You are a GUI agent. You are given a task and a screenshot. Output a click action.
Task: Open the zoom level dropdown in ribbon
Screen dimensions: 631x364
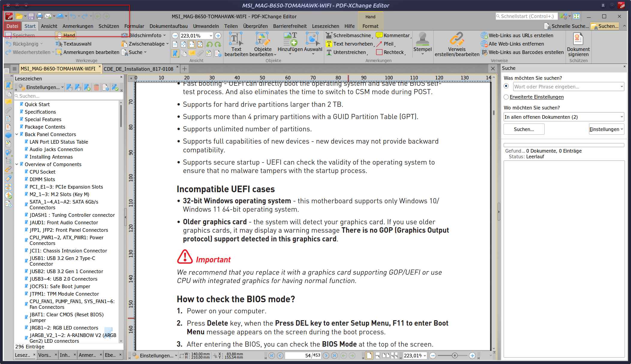pyautogui.click(x=211, y=36)
